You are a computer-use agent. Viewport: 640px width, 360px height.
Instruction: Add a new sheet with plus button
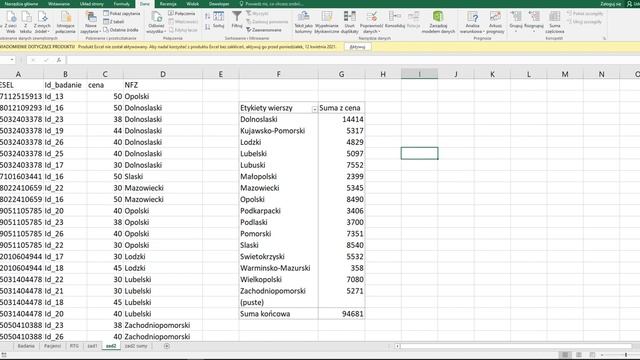point(167,346)
